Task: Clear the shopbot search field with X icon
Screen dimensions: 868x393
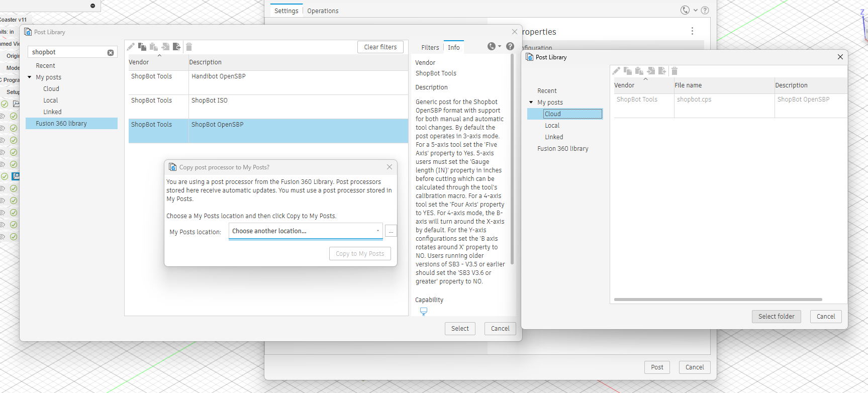Action: tap(111, 53)
